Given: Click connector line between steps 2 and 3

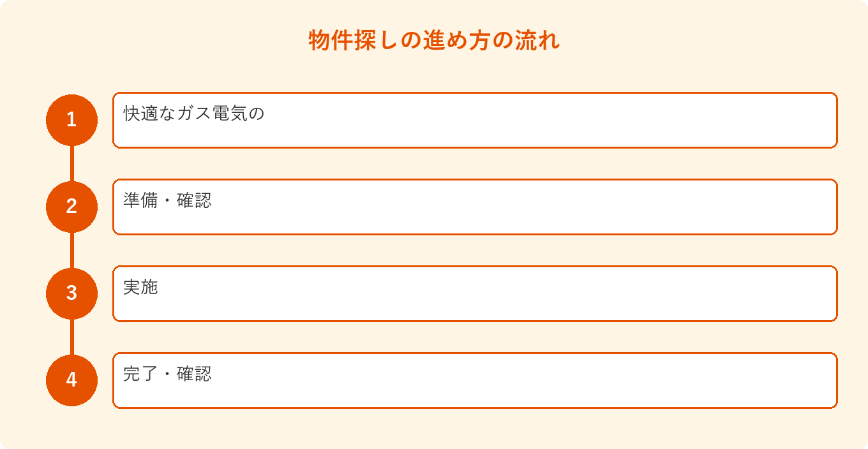Looking at the screenshot, I should (71, 250).
